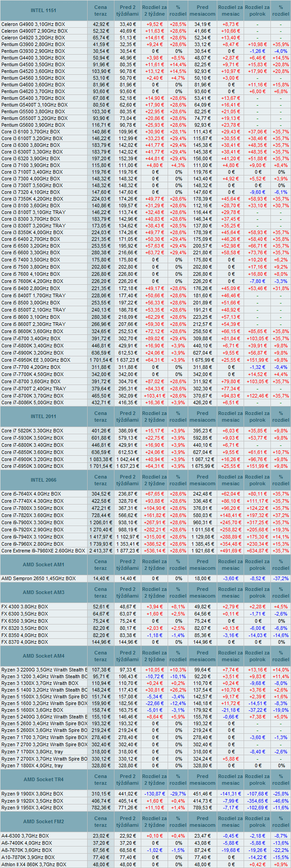The height and width of the screenshot is (868, 291).
Task: Click 'Cena teraz' header in AMD Socket AM4 section
Action: (101, 656)
